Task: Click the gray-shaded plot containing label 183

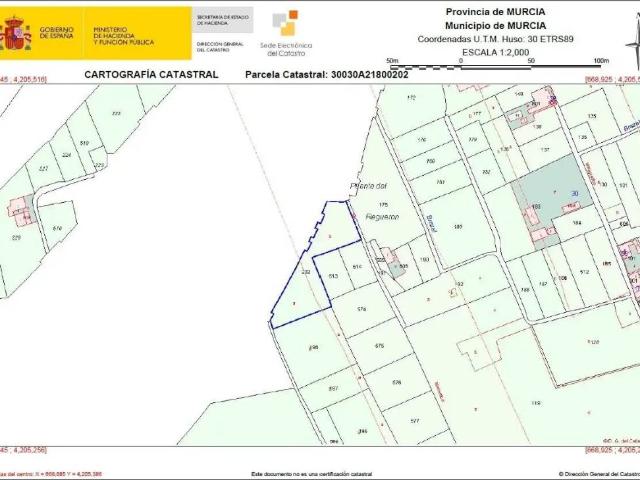Action: coord(551,202)
